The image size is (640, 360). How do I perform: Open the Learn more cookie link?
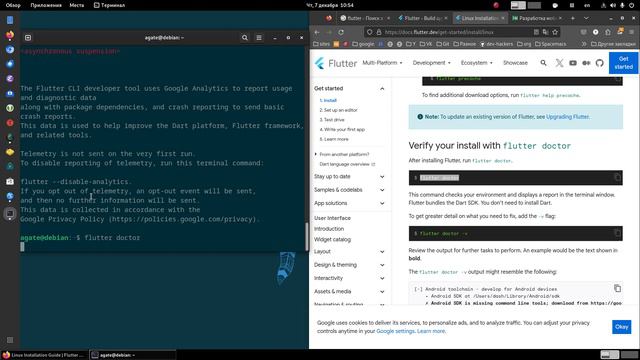(x=431, y=331)
